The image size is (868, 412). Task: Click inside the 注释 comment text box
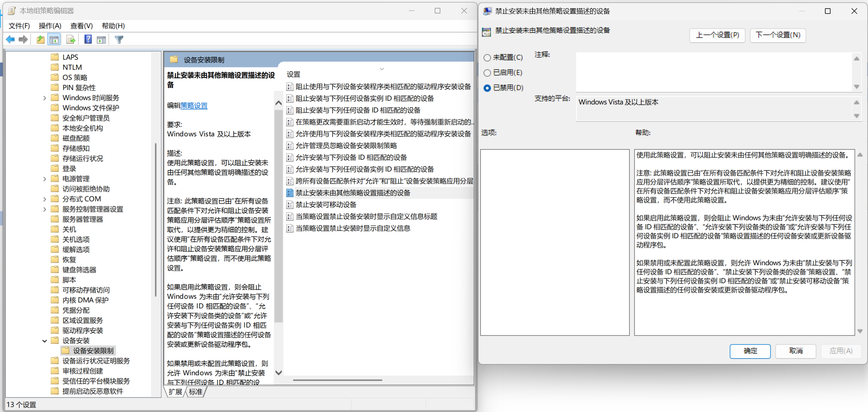coord(713,72)
